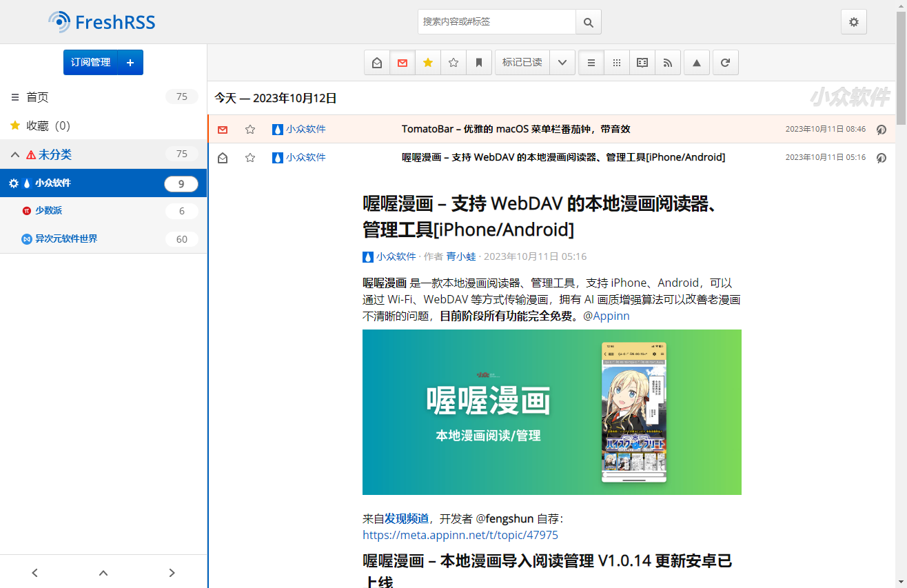Open the 未分类 category
The width and height of the screenshot is (907, 588).
(x=55, y=154)
